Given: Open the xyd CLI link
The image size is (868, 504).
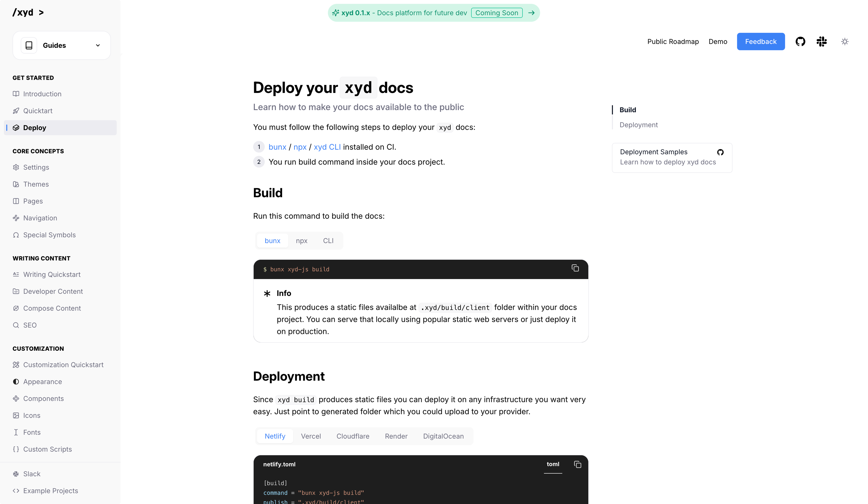Looking at the screenshot, I should pyautogui.click(x=327, y=147).
